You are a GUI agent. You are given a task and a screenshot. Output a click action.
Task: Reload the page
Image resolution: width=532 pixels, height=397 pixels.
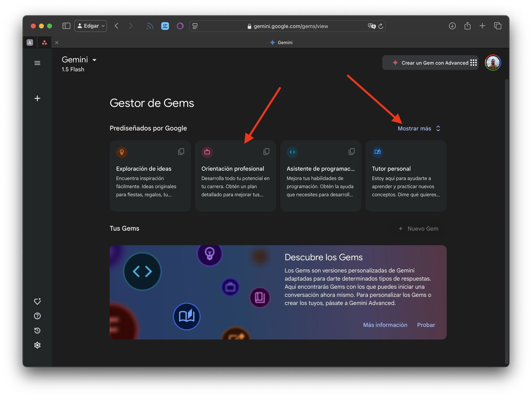pyautogui.click(x=381, y=26)
